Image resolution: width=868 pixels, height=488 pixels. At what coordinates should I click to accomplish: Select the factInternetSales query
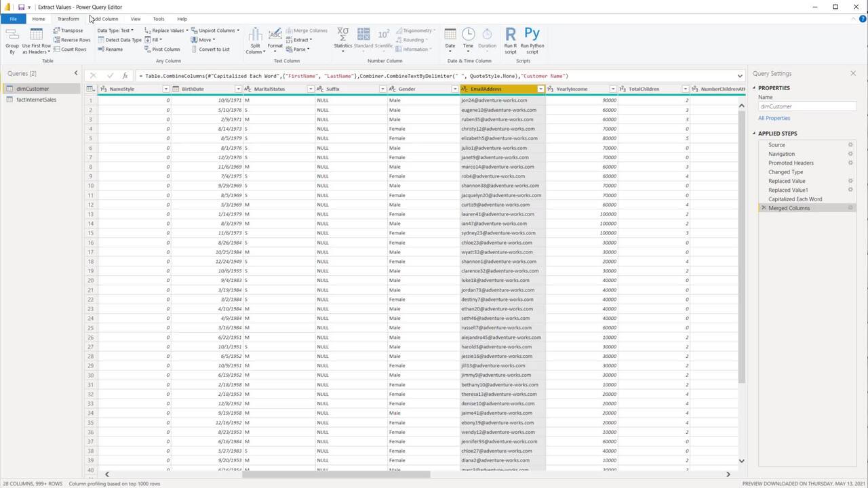(36, 100)
